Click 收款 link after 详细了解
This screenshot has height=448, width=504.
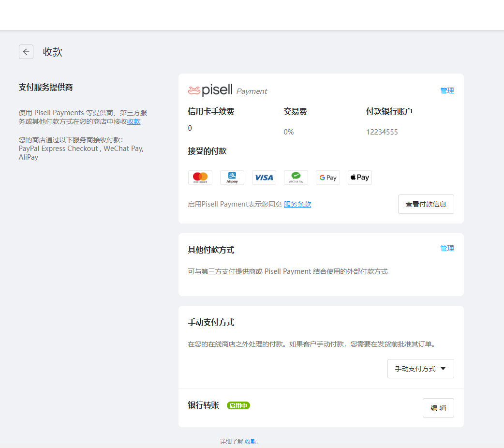point(251,442)
